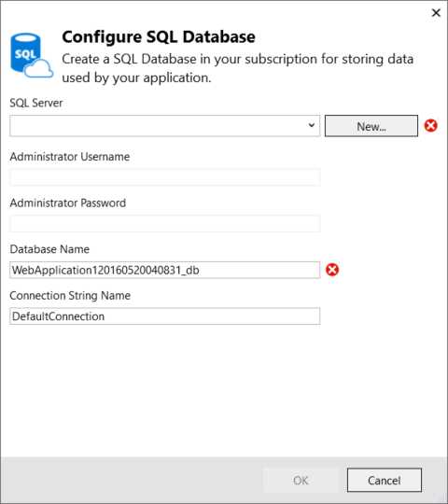The width and height of the screenshot is (448, 504).
Task: Focus the Administrator Username field
Action: click(164, 177)
